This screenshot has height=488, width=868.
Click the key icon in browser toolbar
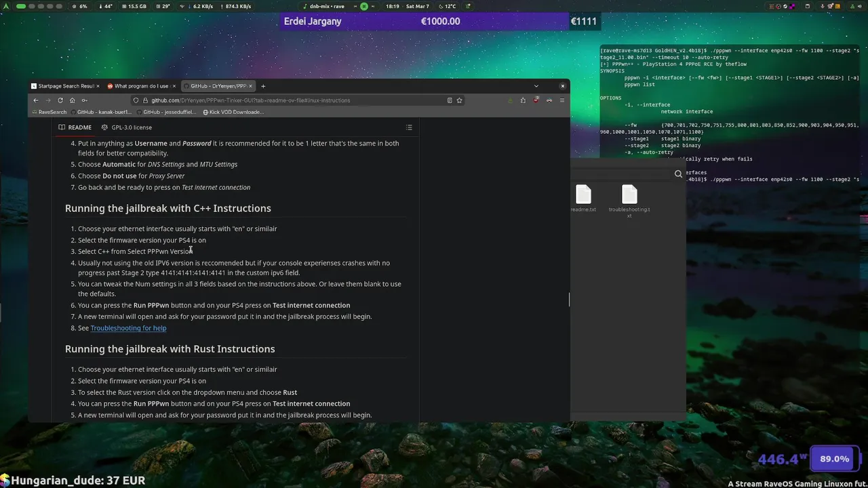84,100
